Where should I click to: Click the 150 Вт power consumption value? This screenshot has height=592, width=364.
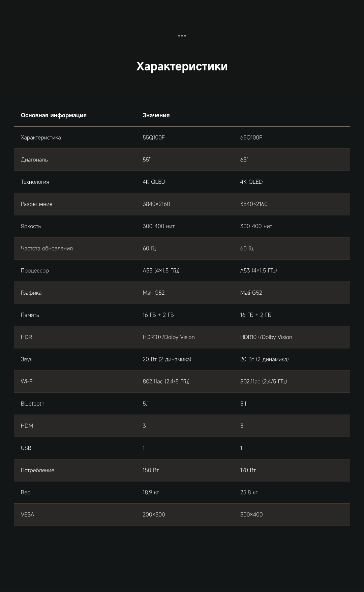point(151,470)
